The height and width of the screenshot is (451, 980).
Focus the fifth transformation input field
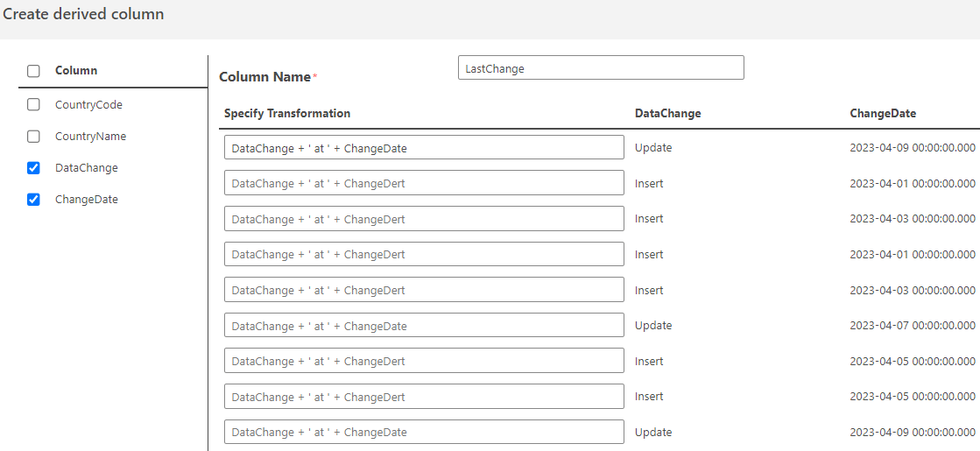pyautogui.click(x=424, y=290)
